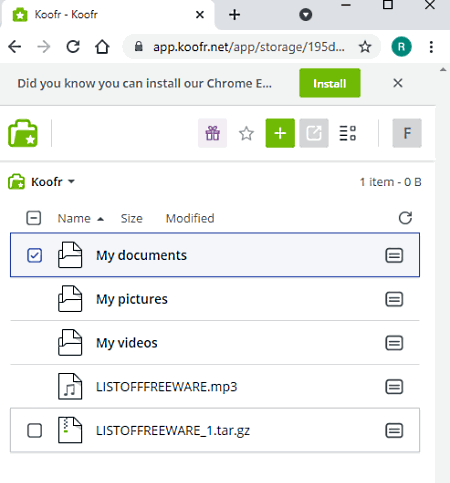Click the mp3 audio file icon
Viewport: 450px width, 483px height.
[x=70, y=386]
